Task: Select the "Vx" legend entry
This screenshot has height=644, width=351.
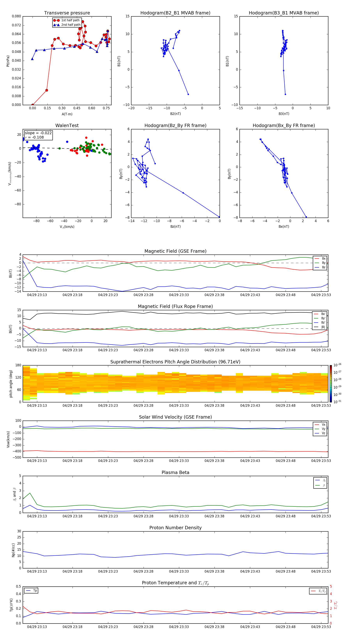Action: coord(320,424)
